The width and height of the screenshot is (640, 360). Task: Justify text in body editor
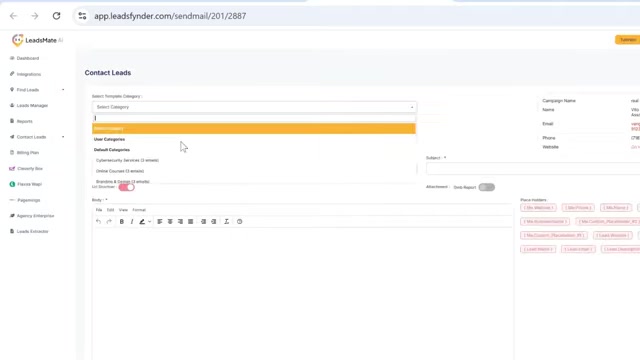pyautogui.click(x=191, y=222)
